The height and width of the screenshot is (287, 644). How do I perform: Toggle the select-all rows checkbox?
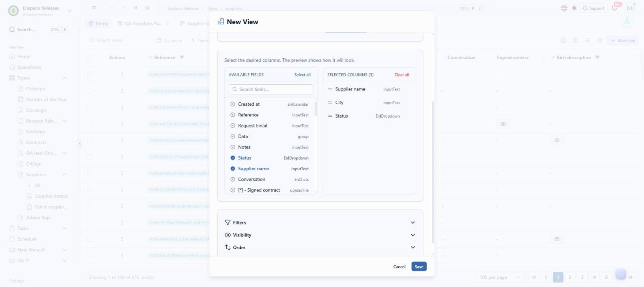(x=90, y=58)
